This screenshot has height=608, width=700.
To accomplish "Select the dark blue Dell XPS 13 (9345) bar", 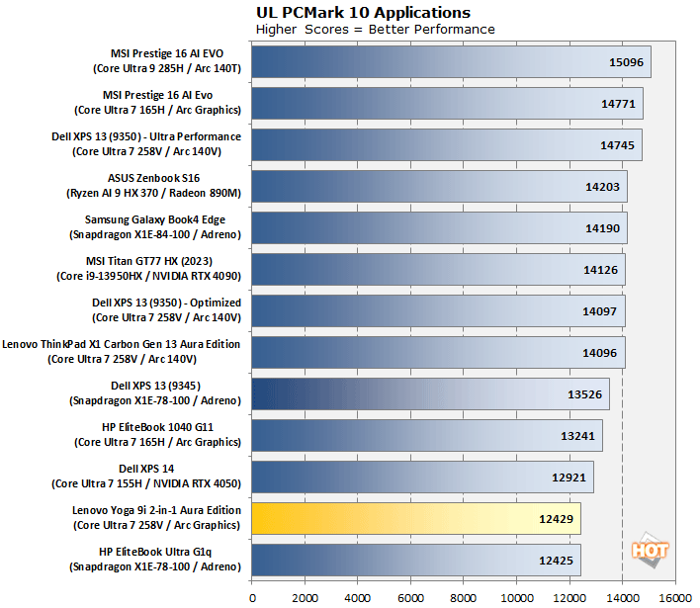I will 430,393.
